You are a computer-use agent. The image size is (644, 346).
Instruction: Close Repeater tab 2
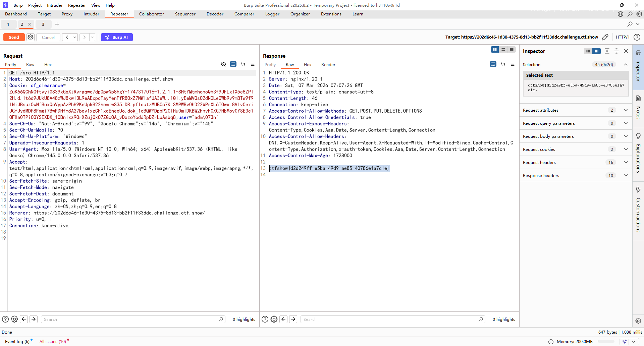click(x=30, y=24)
